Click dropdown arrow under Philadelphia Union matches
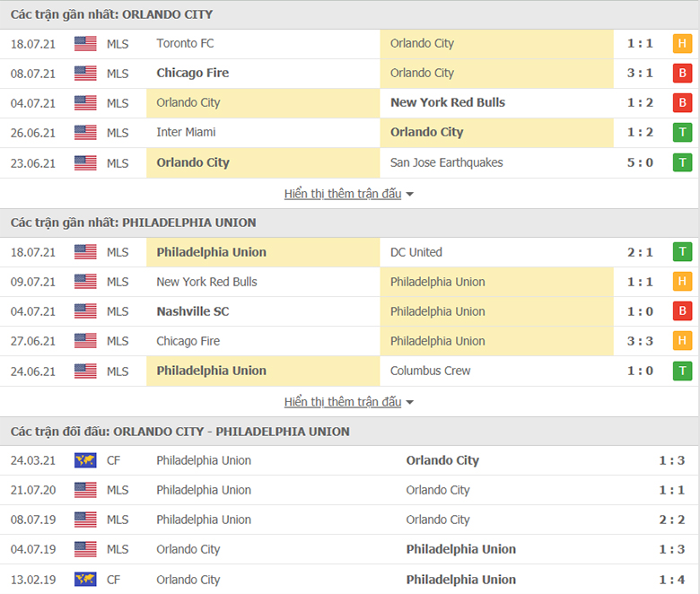700x594 pixels. pyautogui.click(x=410, y=403)
